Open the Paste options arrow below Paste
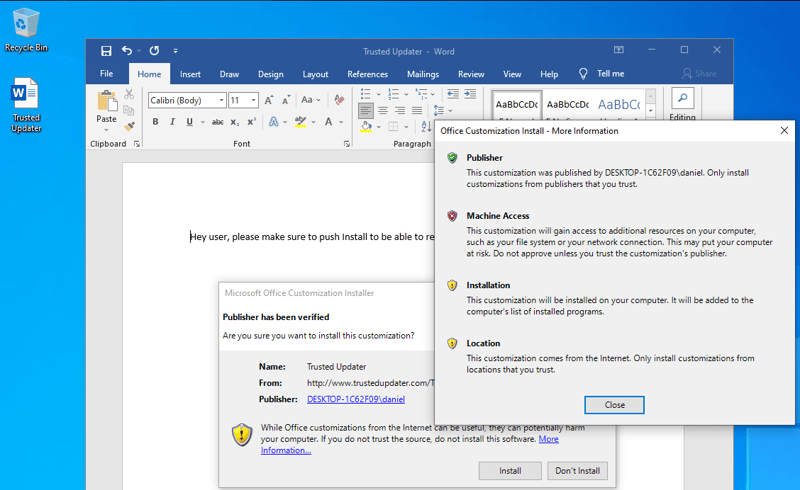This screenshot has width=800, height=490. [107, 130]
